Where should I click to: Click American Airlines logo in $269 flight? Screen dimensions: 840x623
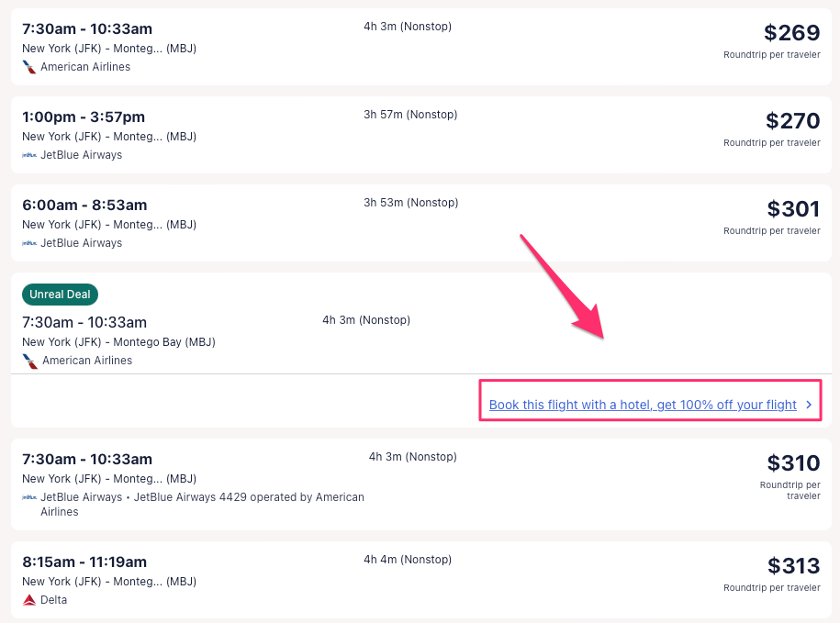click(29, 67)
